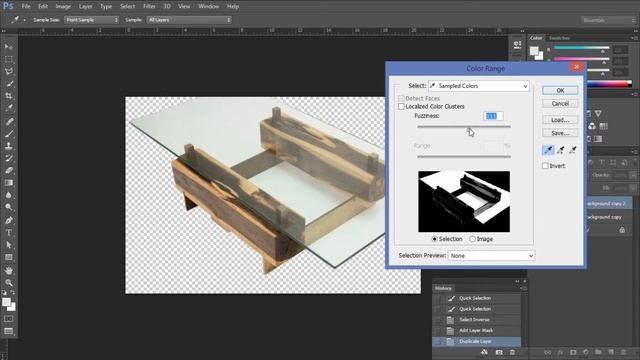Select the Eraser tool
Screen dimensions: 640x360
click(9, 170)
